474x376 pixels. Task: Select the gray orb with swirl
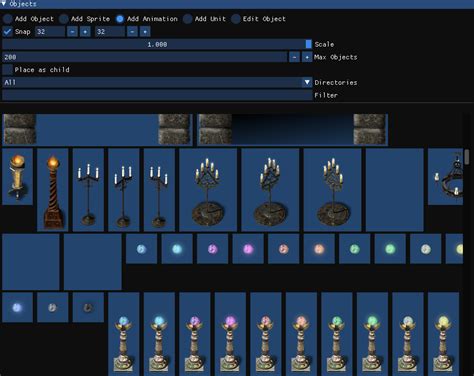tap(53, 307)
